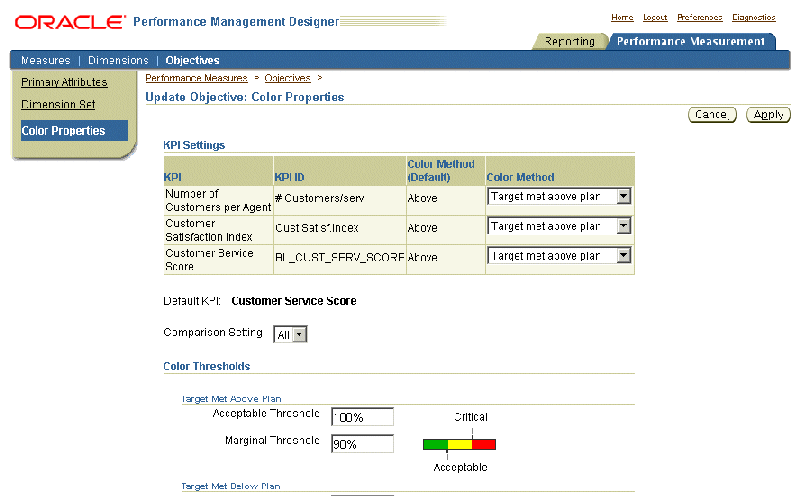
Task: Select the Performance Measurement tab
Action: (691, 41)
